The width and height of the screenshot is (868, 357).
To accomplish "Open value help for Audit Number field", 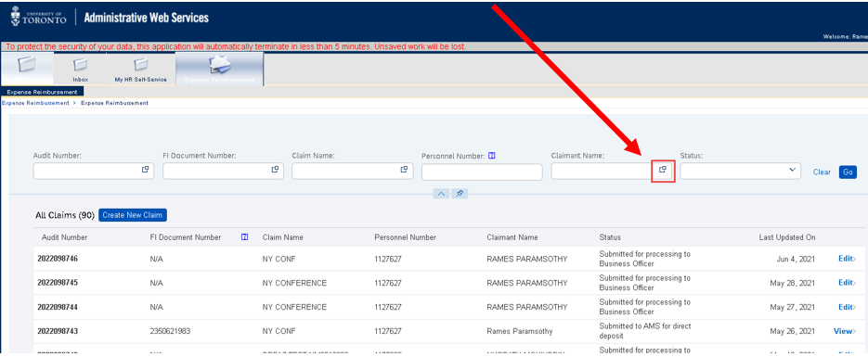I will (x=146, y=171).
